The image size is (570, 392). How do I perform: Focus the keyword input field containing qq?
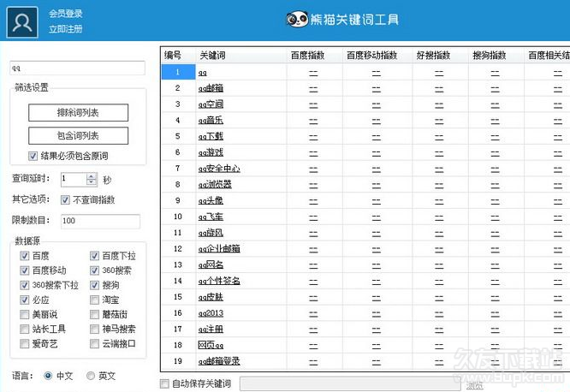click(77, 68)
